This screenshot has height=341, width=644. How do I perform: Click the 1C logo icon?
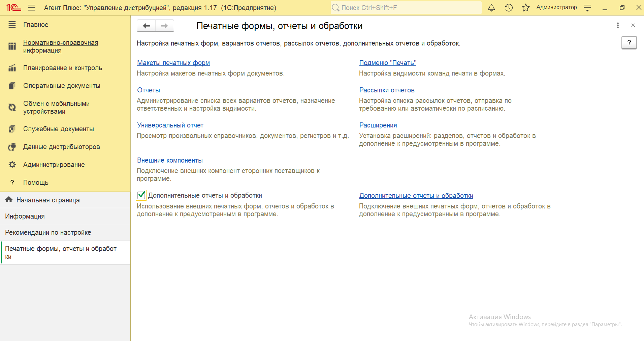tap(14, 7)
